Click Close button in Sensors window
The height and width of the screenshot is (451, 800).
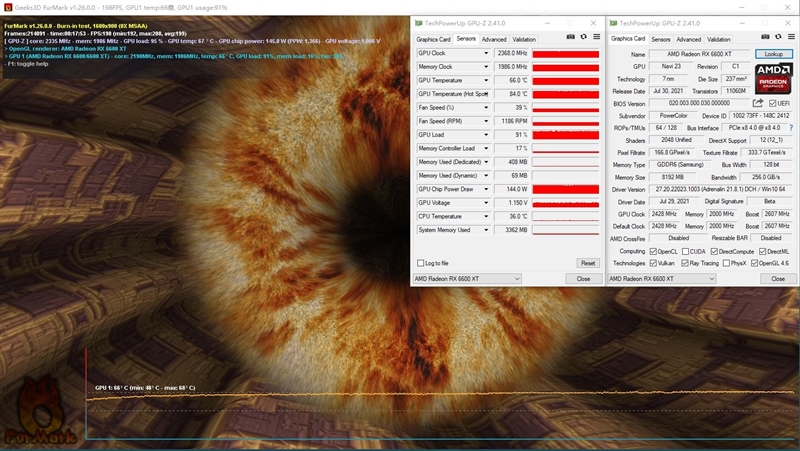click(583, 279)
